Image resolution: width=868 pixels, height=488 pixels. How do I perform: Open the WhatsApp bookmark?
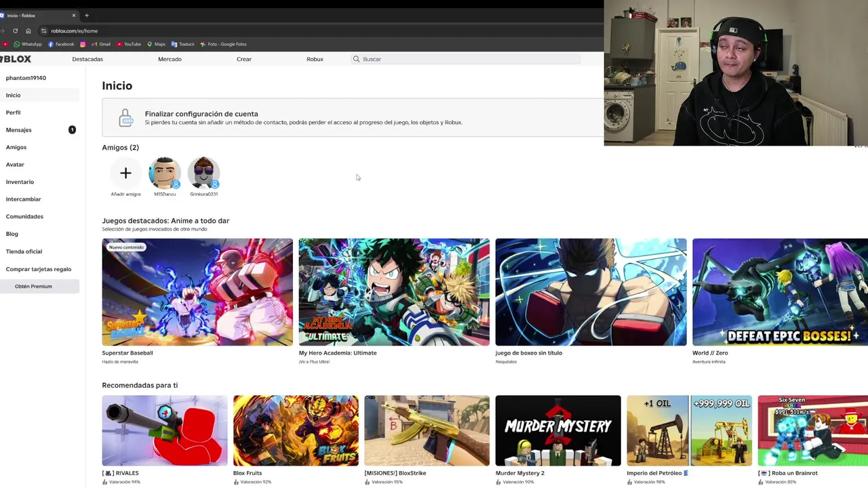[28, 44]
